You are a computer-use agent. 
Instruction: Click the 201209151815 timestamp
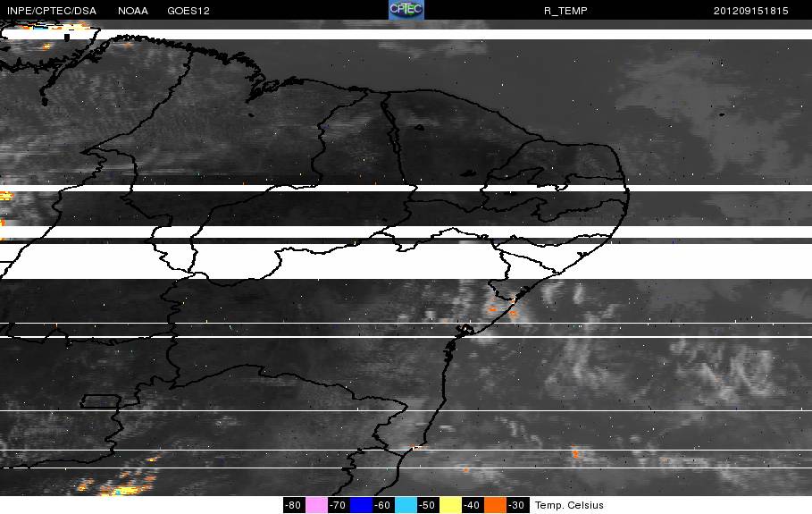[751, 11]
